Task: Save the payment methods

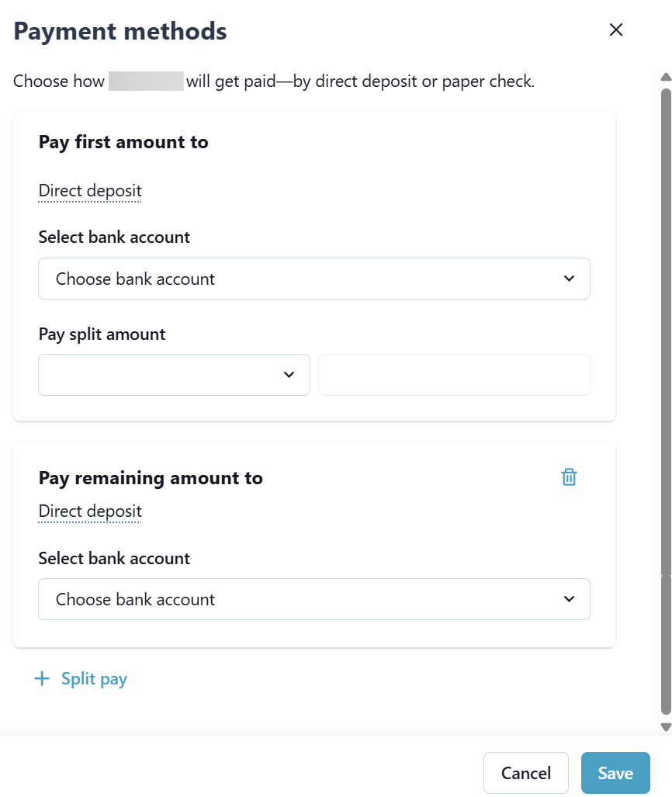Action: (x=615, y=773)
